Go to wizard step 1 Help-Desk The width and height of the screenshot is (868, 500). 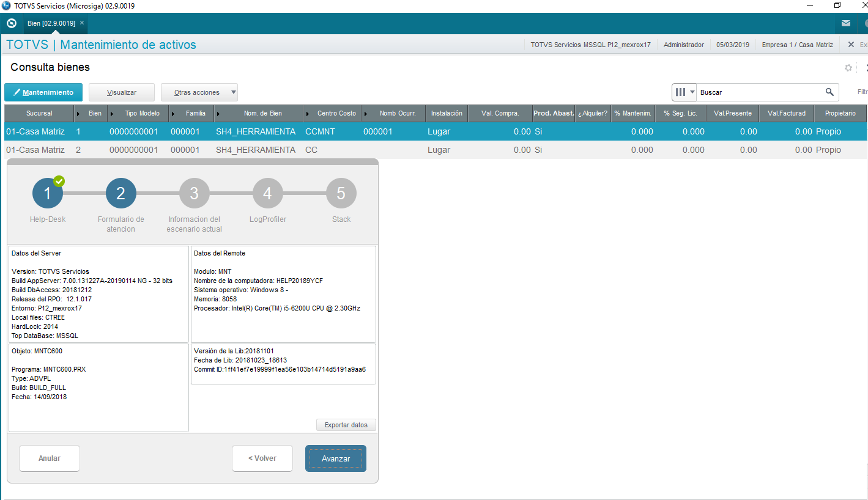[x=48, y=194]
